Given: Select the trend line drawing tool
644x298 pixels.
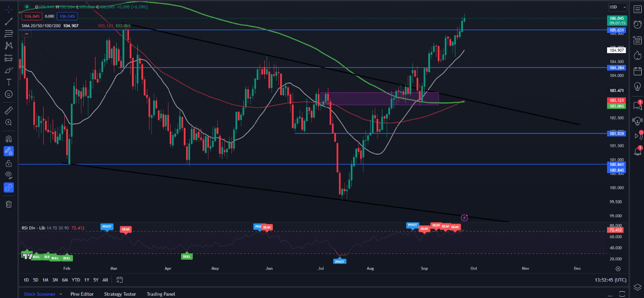Looking at the screenshot, I should 9,21.
